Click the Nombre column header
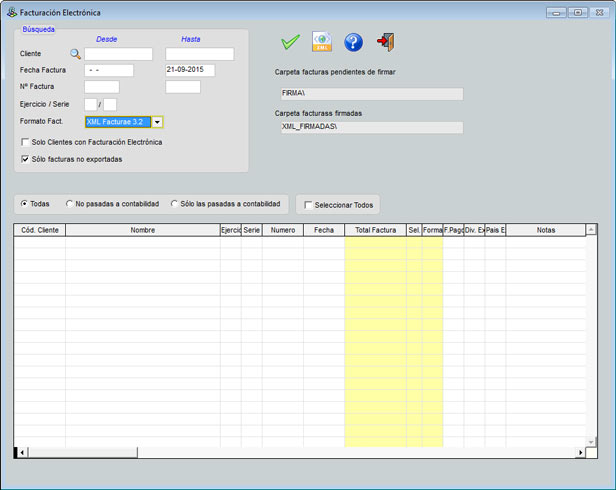616x490 pixels. tap(143, 230)
